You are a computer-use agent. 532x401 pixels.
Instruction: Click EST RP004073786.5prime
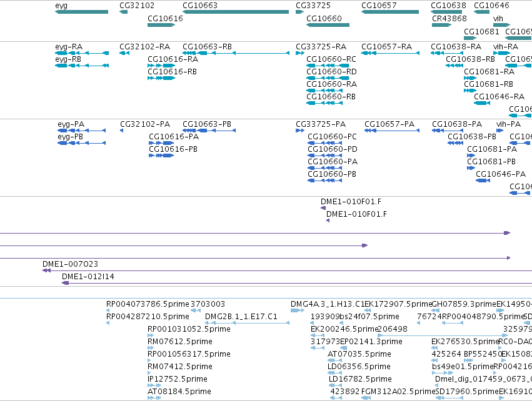pyautogui.click(x=108, y=310)
